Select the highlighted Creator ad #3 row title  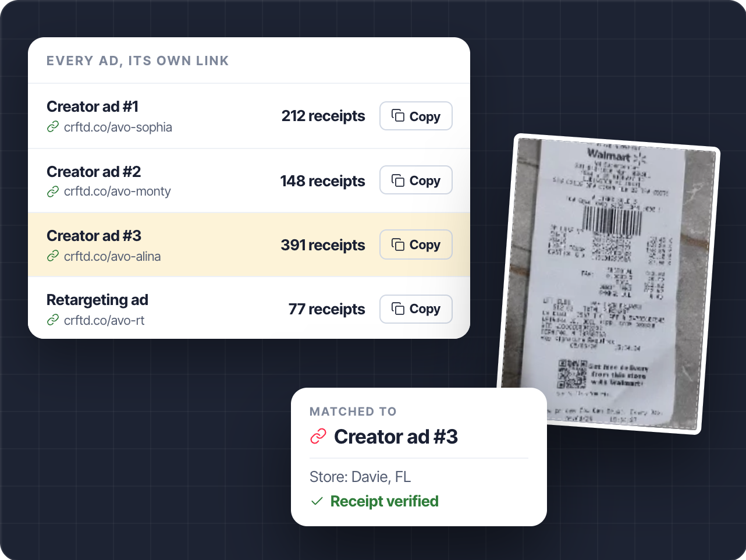[x=94, y=236]
